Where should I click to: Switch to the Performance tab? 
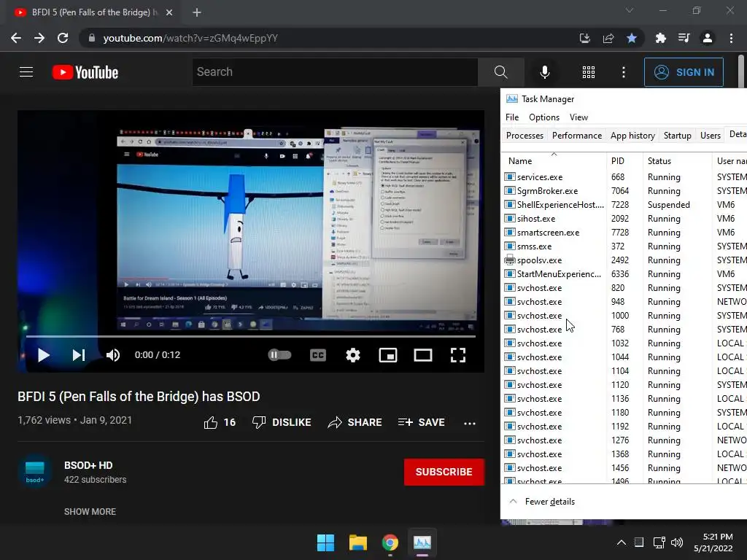tap(577, 136)
